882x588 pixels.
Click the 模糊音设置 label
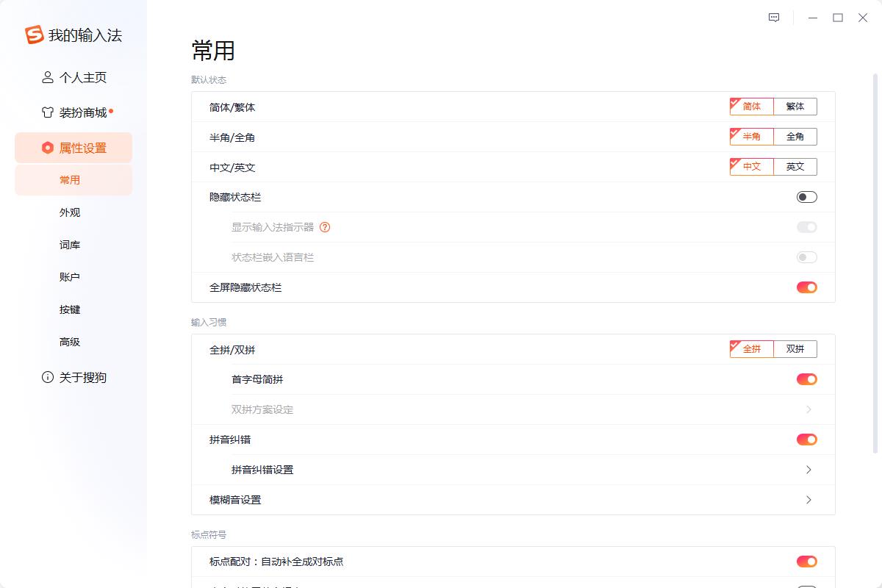click(235, 500)
